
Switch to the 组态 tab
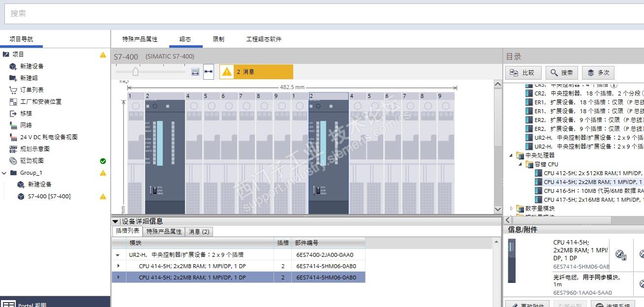click(x=185, y=39)
